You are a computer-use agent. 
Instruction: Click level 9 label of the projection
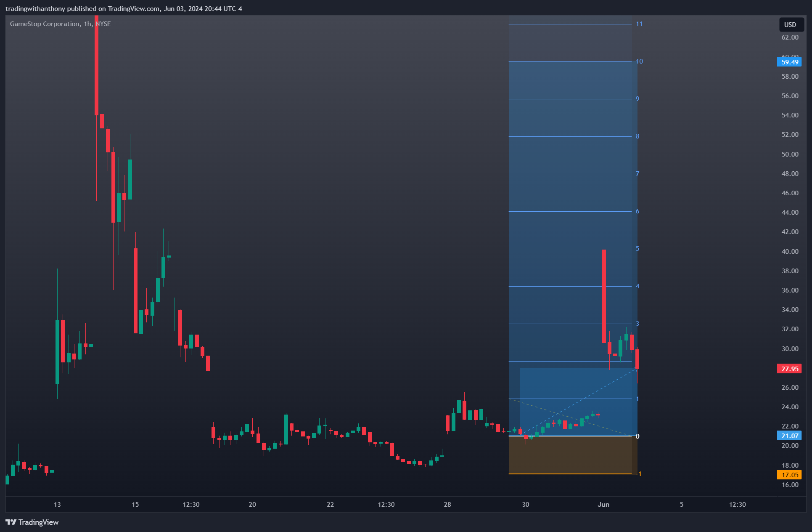point(637,99)
